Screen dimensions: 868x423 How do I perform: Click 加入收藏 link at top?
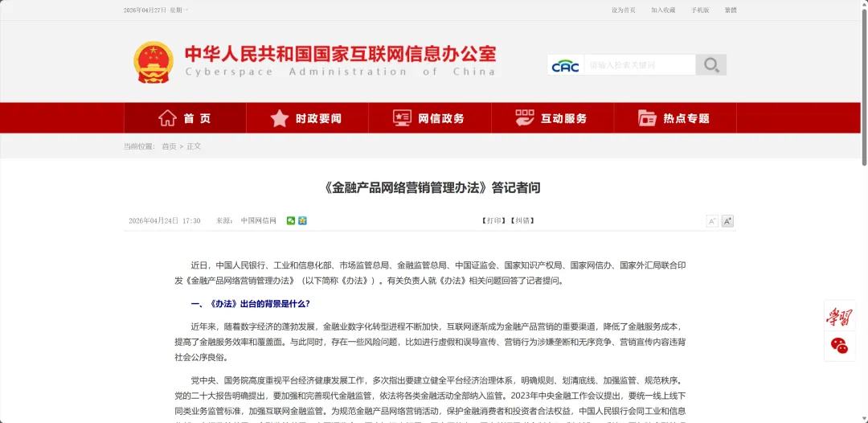(663, 10)
